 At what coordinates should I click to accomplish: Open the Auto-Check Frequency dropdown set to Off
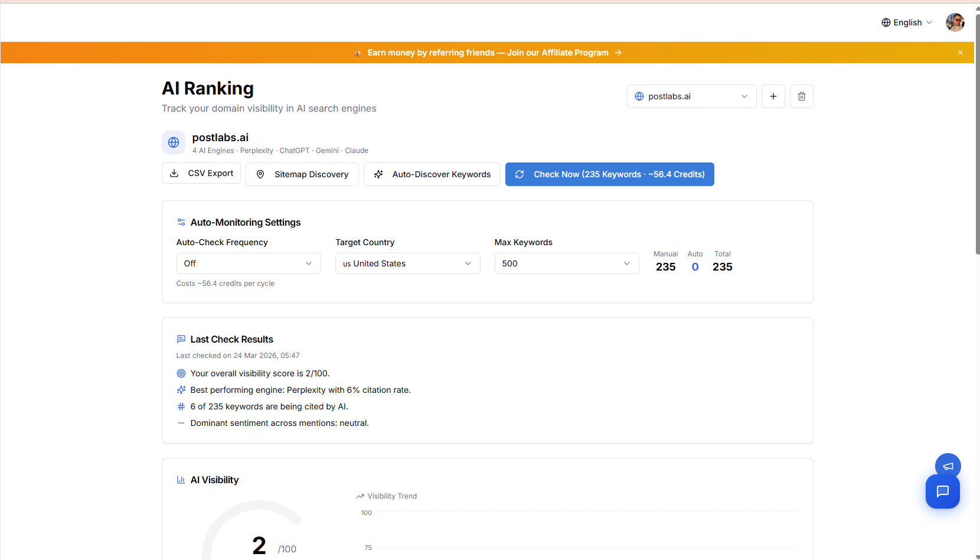click(x=249, y=263)
